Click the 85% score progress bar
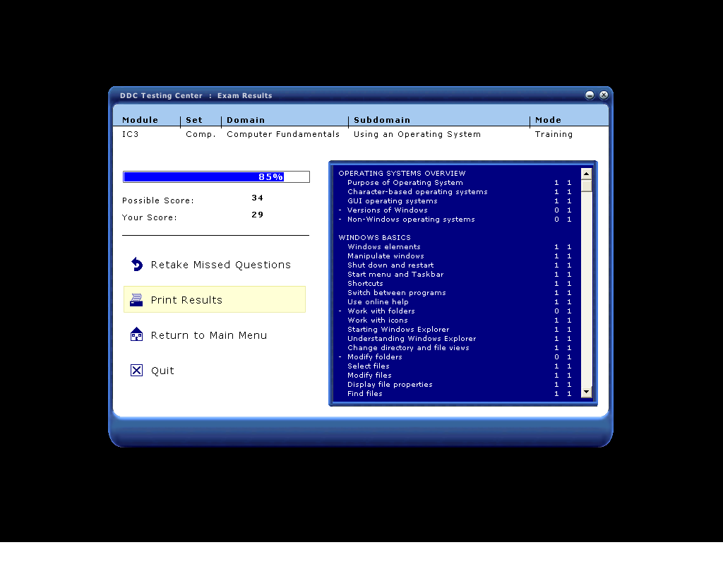 click(216, 176)
